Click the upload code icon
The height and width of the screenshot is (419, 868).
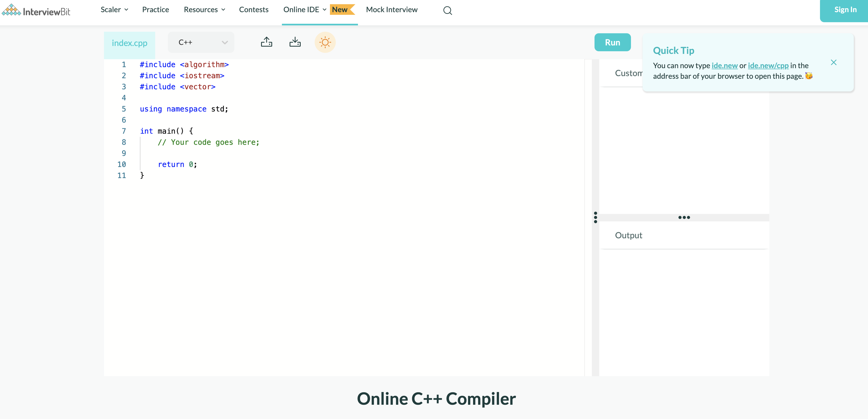point(266,42)
